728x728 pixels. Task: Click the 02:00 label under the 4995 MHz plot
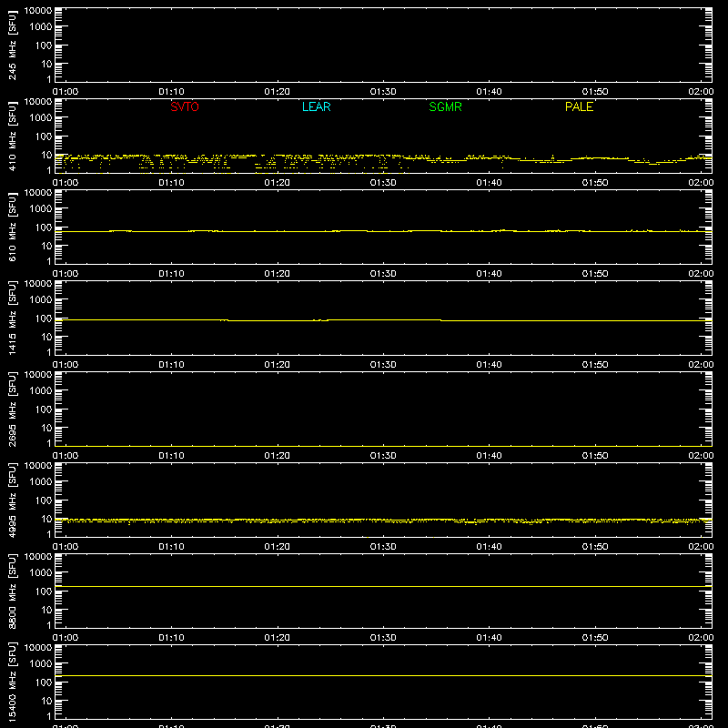[x=701, y=547]
